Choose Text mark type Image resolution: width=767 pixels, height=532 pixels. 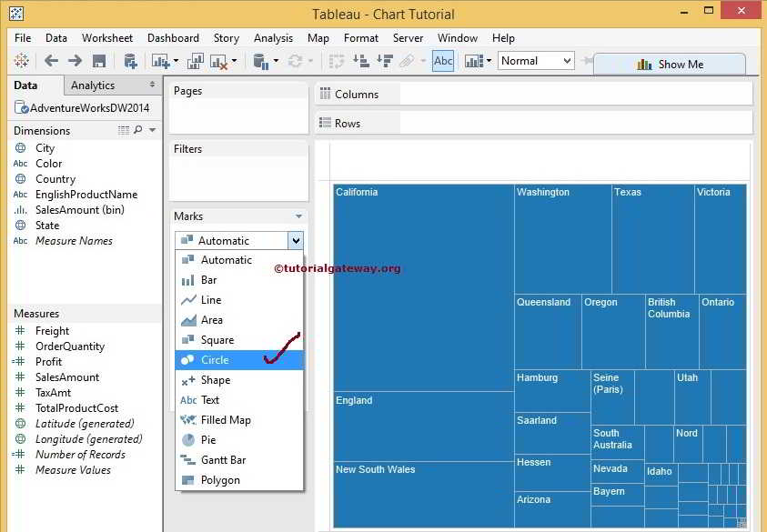[239, 400]
